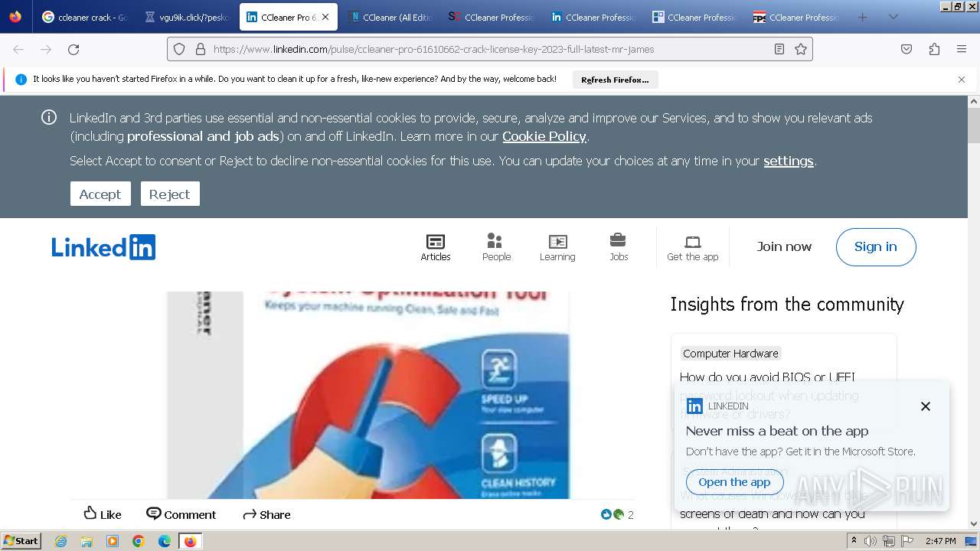Viewport: 980px width, 551px height.
Task: Open LinkedIn Articles nav icon
Action: coord(436,247)
